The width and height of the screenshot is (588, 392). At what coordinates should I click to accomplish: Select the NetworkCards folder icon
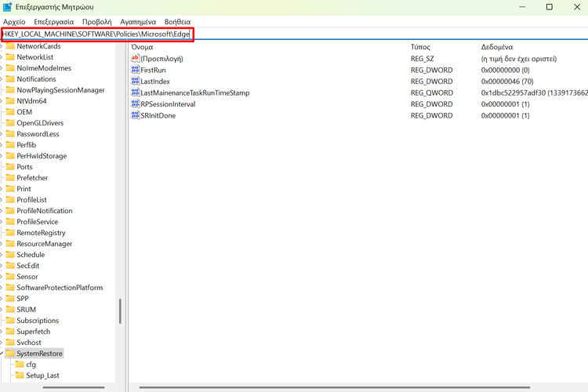coord(10,46)
